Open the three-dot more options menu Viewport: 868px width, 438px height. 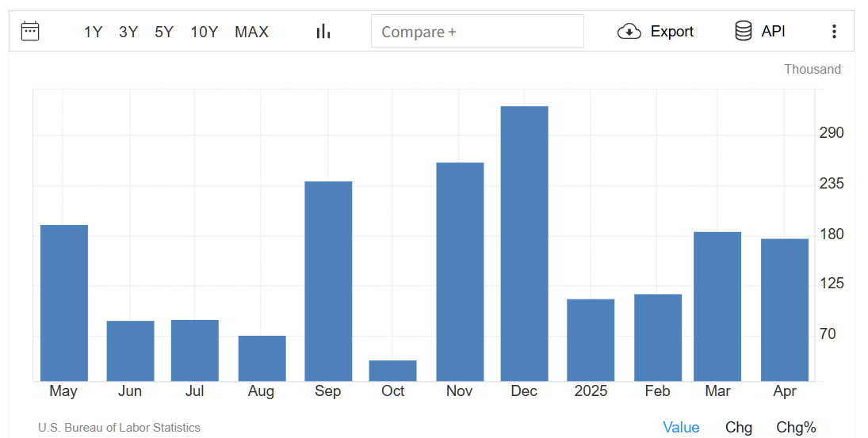pyautogui.click(x=834, y=32)
